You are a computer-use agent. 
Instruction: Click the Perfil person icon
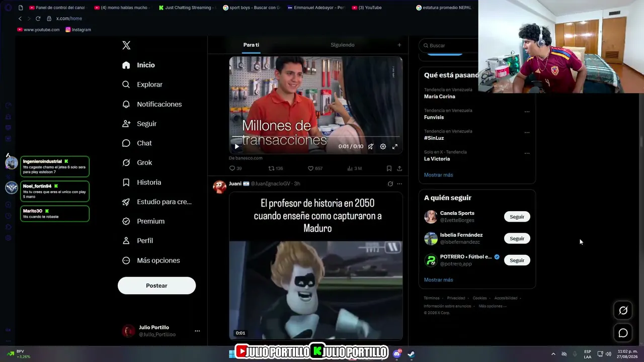(126, 241)
